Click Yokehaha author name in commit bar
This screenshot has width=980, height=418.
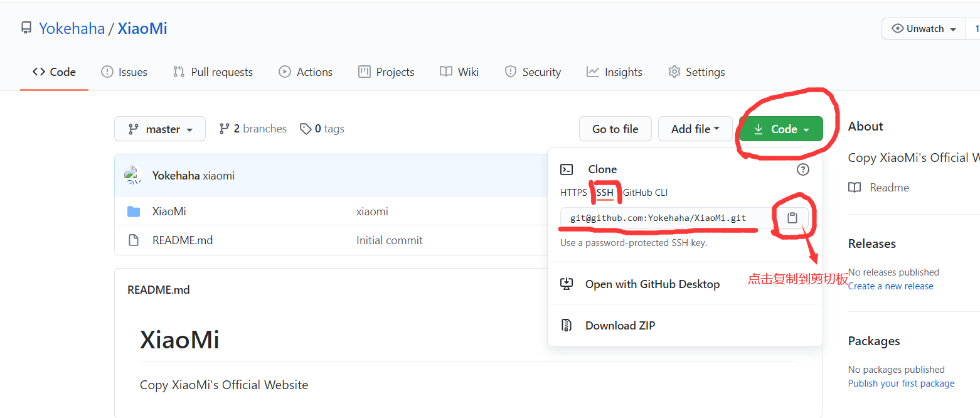point(176,176)
